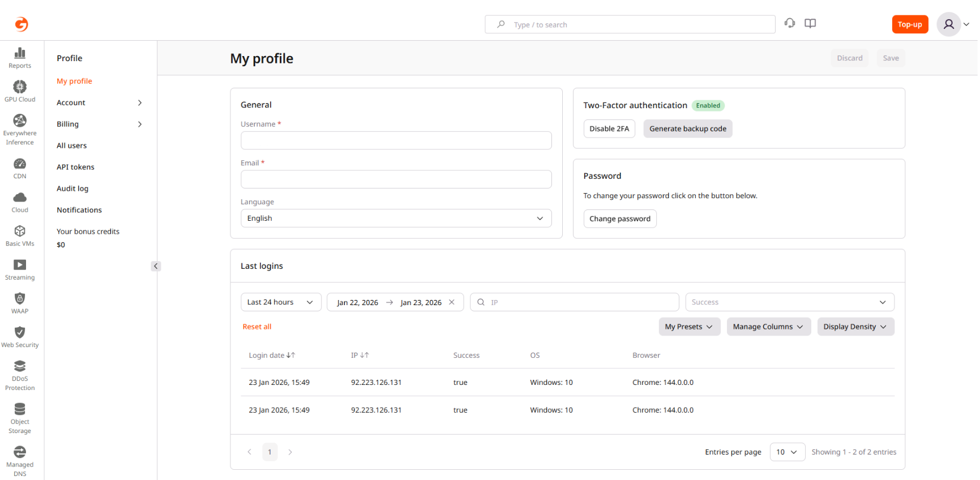Focus the Email input field
The height and width of the screenshot is (480, 980).
point(396,179)
